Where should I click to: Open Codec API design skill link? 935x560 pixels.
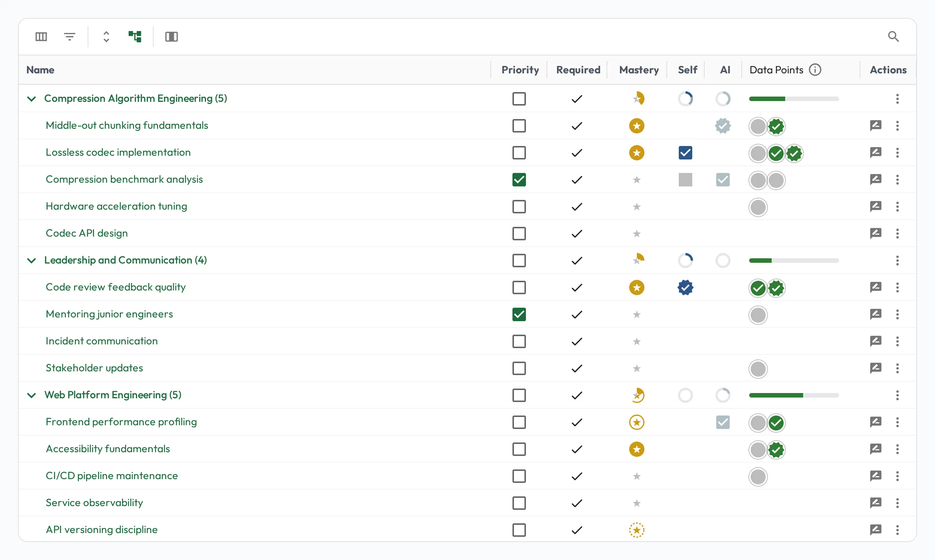tap(87, 233)
